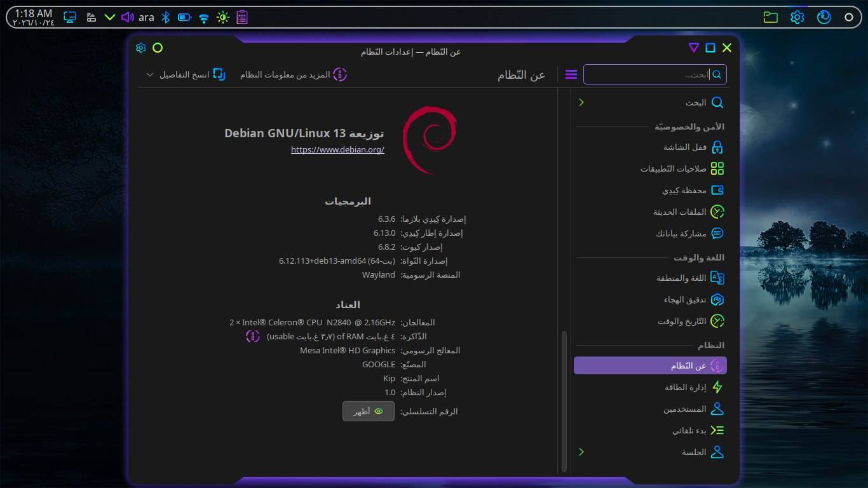Click the sidebar vertical scrollbar
The width and height of the screenshot is (868, 488).
564,400
